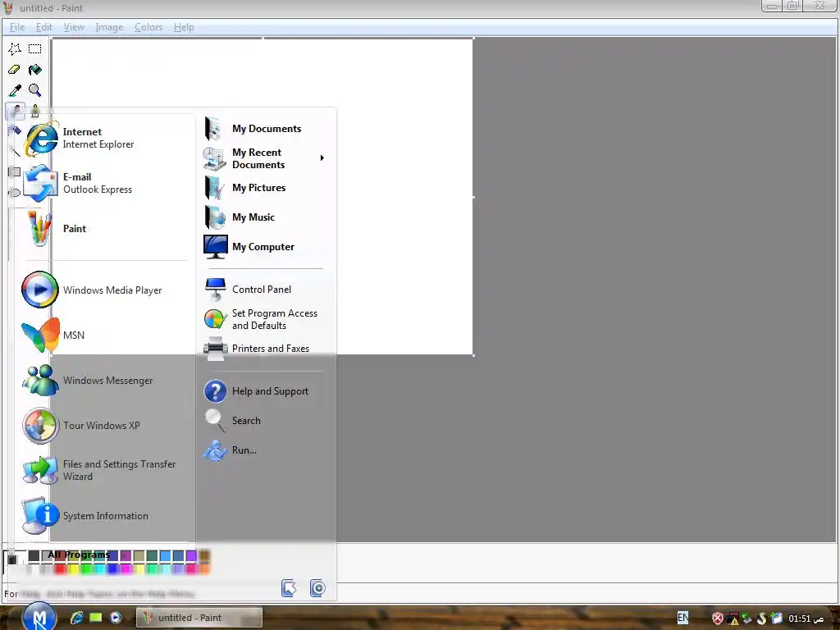Image resolution: width=840 pixels, height=630 pixels.
Task: Click untitled - Paint taskbar button
Action: point(199,618)
